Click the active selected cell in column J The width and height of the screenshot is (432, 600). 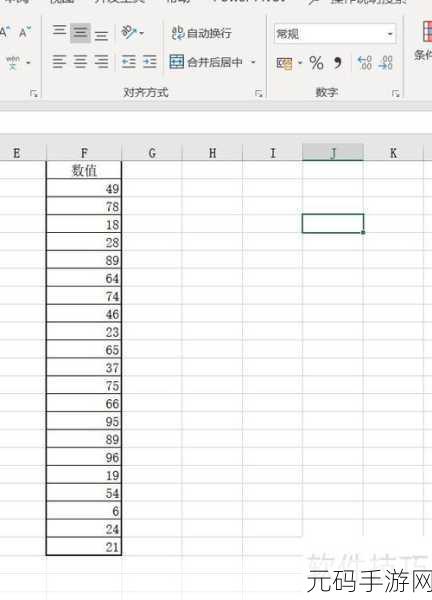(x=333, y=223)
